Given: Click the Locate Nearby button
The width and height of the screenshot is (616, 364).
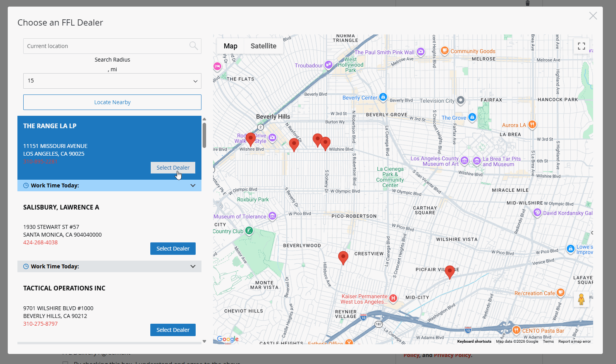Looking at the screenshot, I should click(112, 102).
